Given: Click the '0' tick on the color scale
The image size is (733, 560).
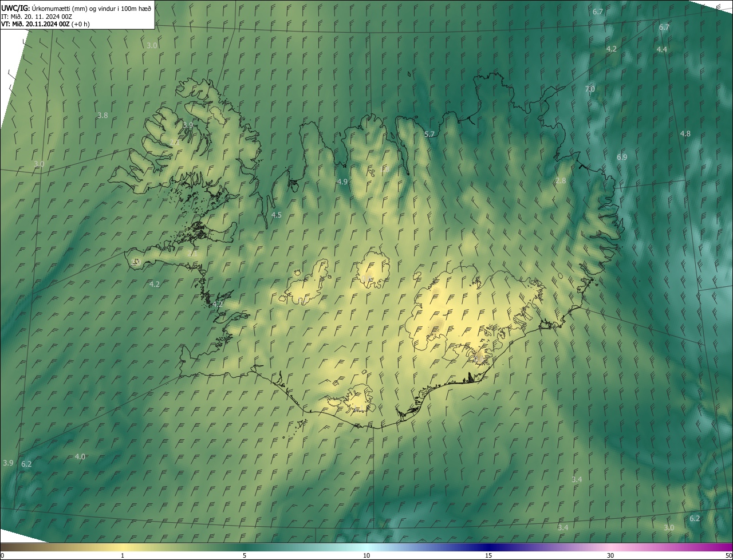Looking at the screenshot, I should point(2,555).
